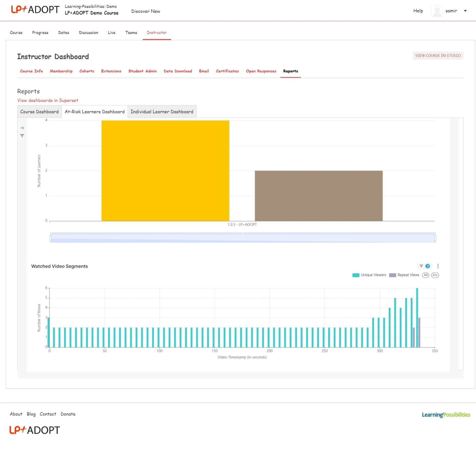Switch to Individual Learner Dashboard tab
The width and height of the screenshot is (476, 449).
[x=162, y=112]
